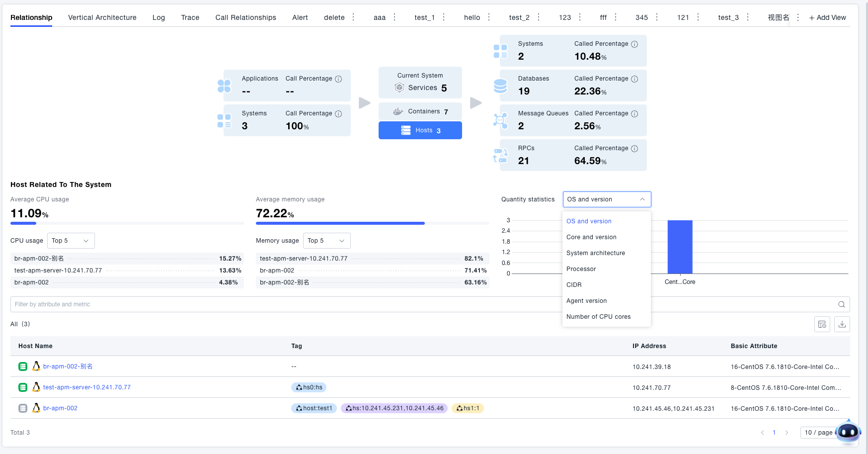Open the more options icon beside test_1 tab

pyautogui.click(x=444, y=17)
